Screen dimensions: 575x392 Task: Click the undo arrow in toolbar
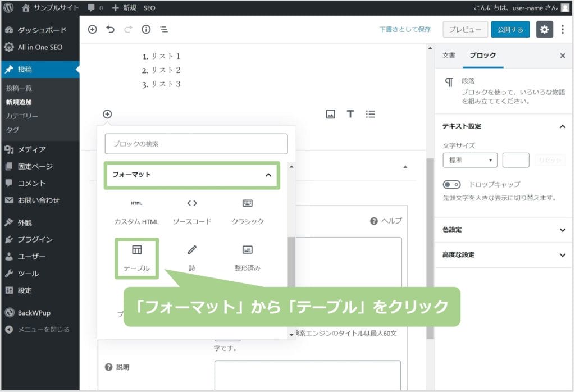tap(110, 30)
